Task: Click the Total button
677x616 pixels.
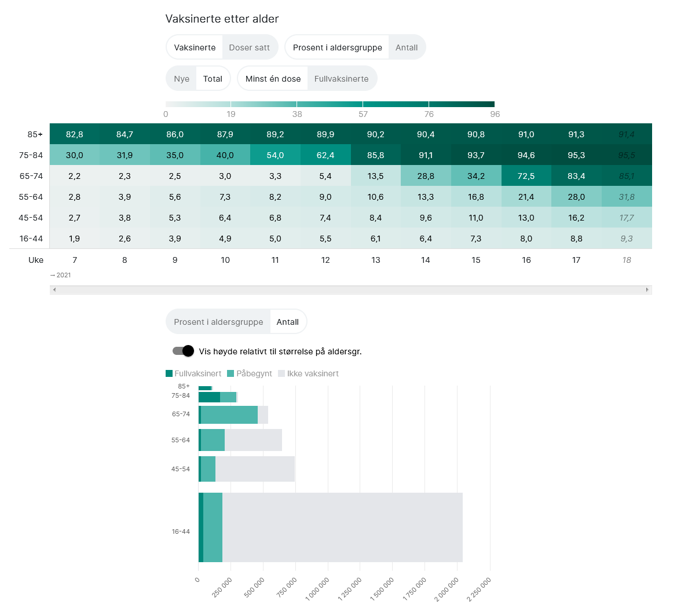Action: tap(213, 79)
